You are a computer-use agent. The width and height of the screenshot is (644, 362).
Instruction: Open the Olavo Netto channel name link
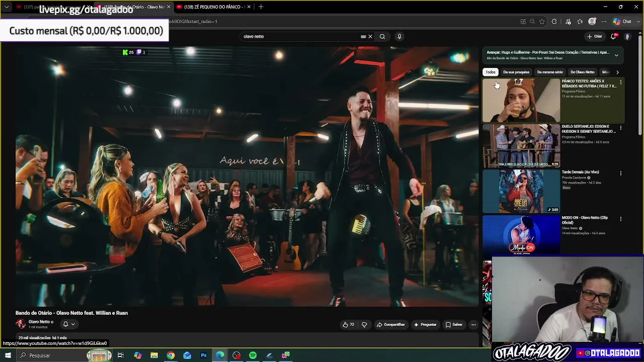tap(39, 322)
